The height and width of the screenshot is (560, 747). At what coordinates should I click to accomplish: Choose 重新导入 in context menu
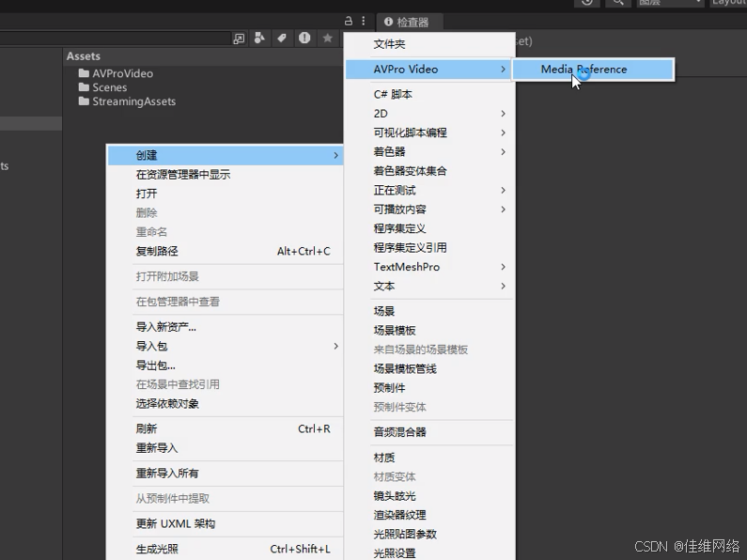225,448
